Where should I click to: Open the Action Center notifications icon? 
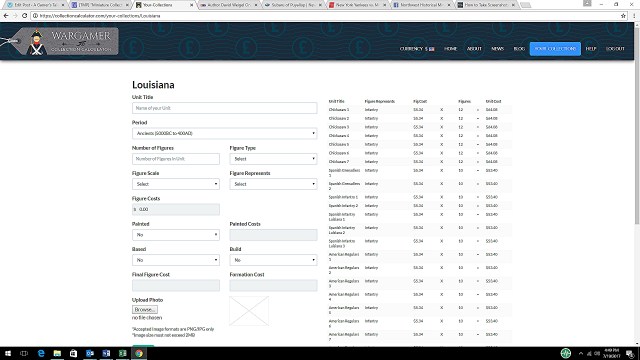coord(630,353)
